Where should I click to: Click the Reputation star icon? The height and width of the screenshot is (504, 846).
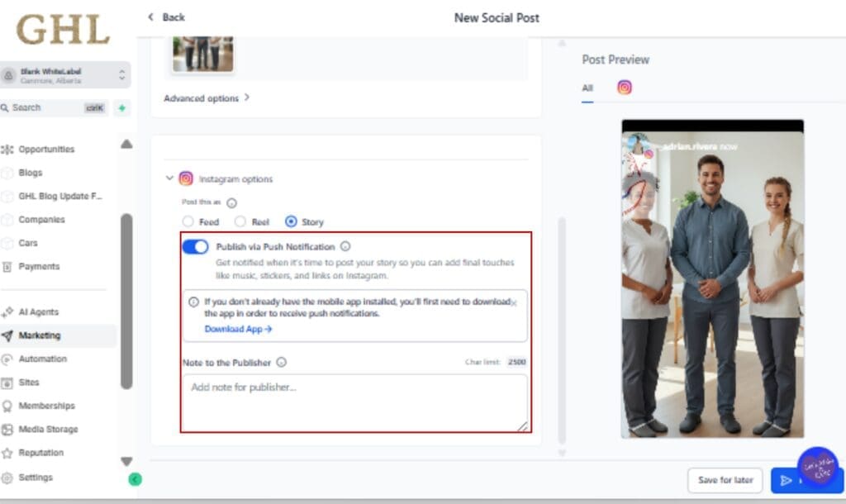point(7,453)
